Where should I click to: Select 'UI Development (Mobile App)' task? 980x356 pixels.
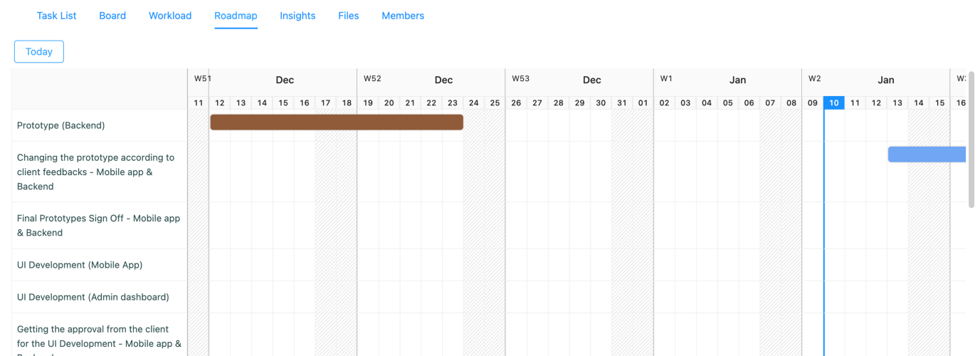(100, 265)
